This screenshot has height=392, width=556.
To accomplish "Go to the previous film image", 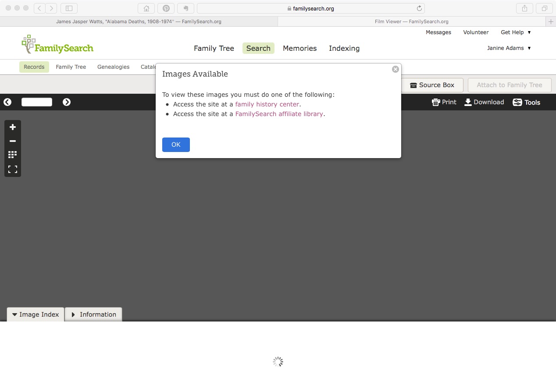I will 7,102.
